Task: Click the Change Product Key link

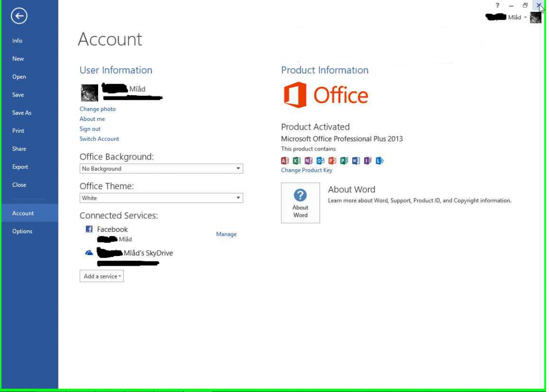Action: [307, 170]
